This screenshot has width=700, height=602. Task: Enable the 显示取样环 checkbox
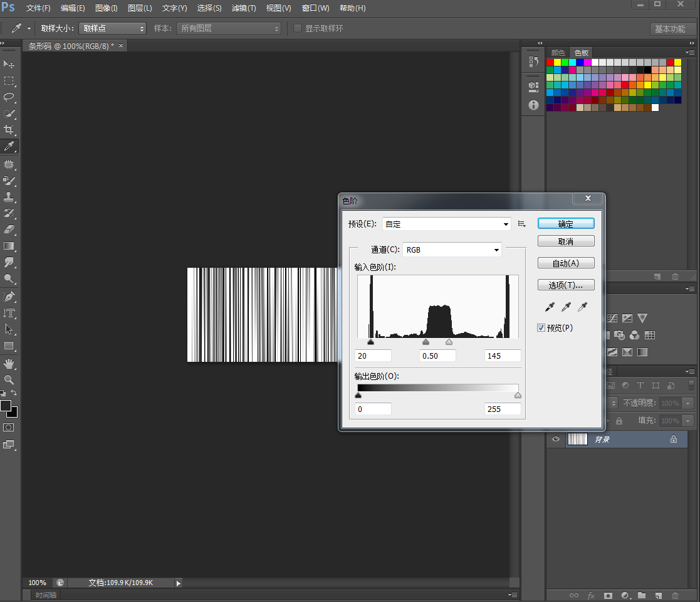298,28
